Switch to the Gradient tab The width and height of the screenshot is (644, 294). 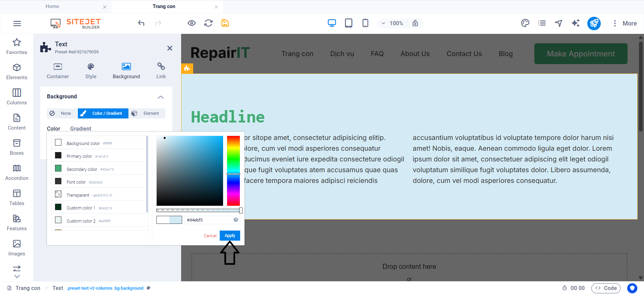pos(80,129)
